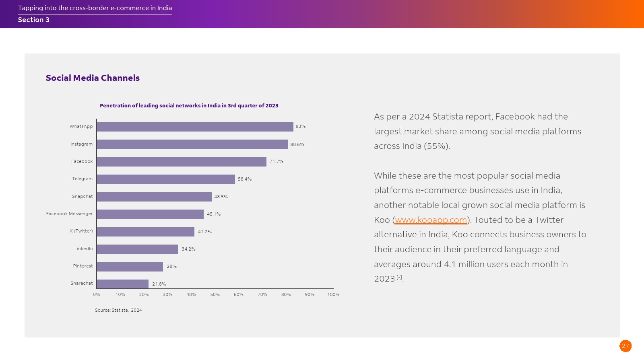Select the Facebook Messenger bar
The image size is (644, 362).
pos(150,214)
